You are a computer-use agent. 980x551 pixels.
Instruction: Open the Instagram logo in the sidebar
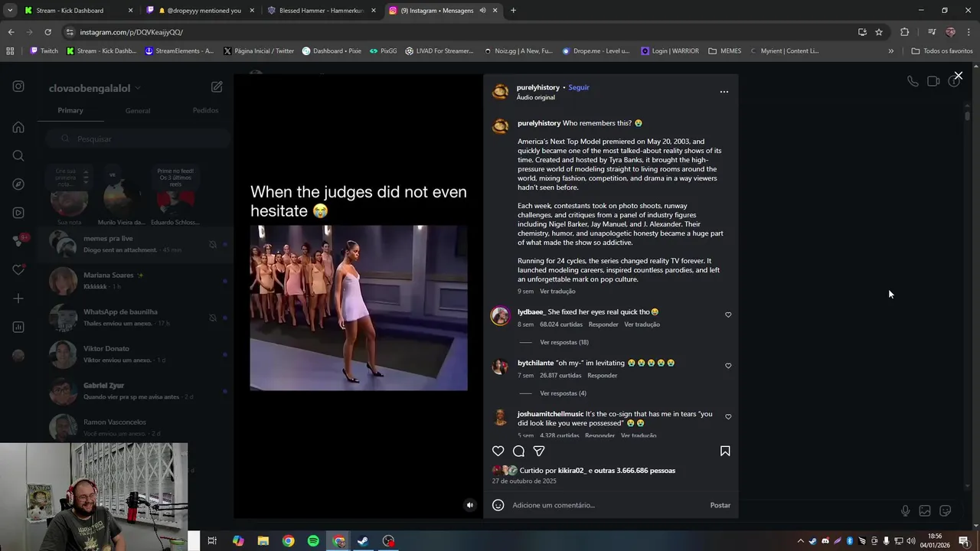coord(18,86)
